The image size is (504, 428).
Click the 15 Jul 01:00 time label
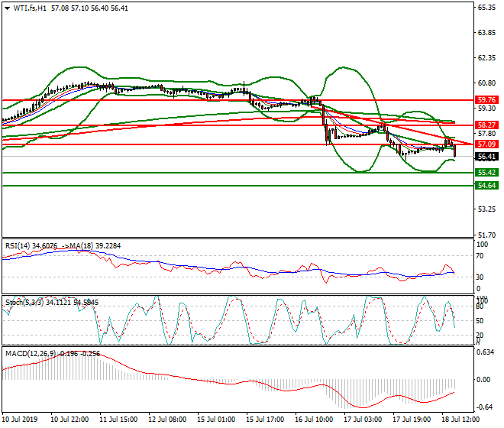coord(216,420)
